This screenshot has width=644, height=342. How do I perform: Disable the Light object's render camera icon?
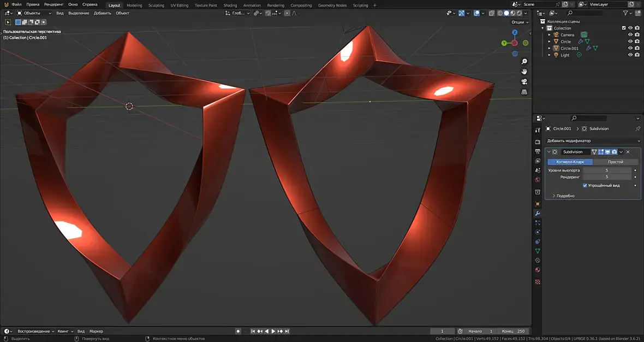(x=637, y=55)
